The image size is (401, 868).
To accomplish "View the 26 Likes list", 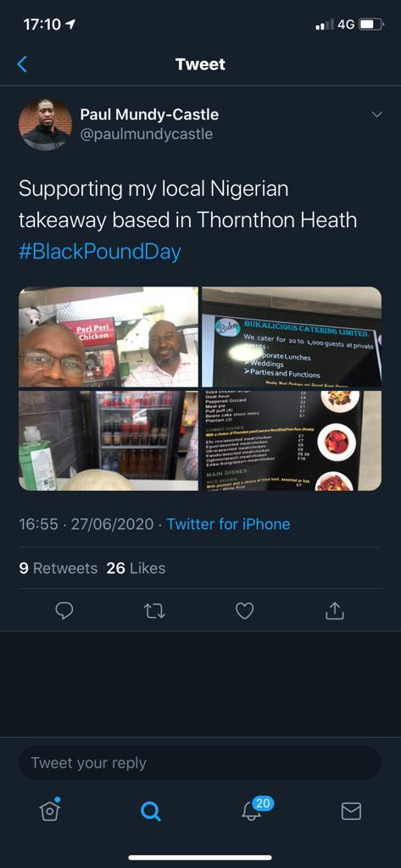I will tap(136, 568).
